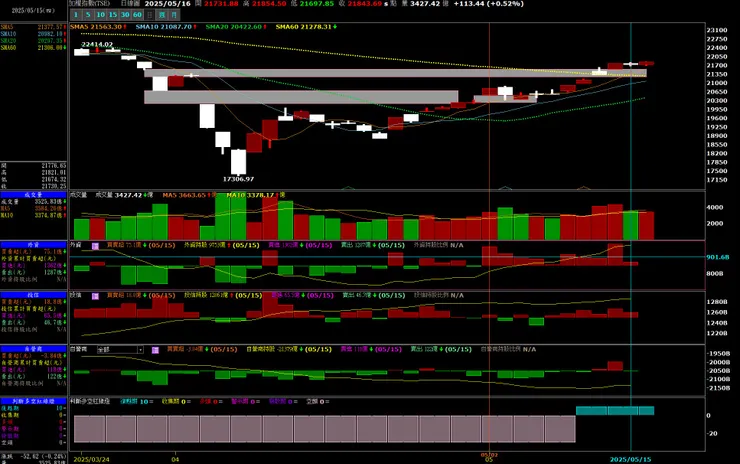Screen dimensions: 740x464
Task: Click the purple settings icon in 自營商 panel
Action: [155, 350]
